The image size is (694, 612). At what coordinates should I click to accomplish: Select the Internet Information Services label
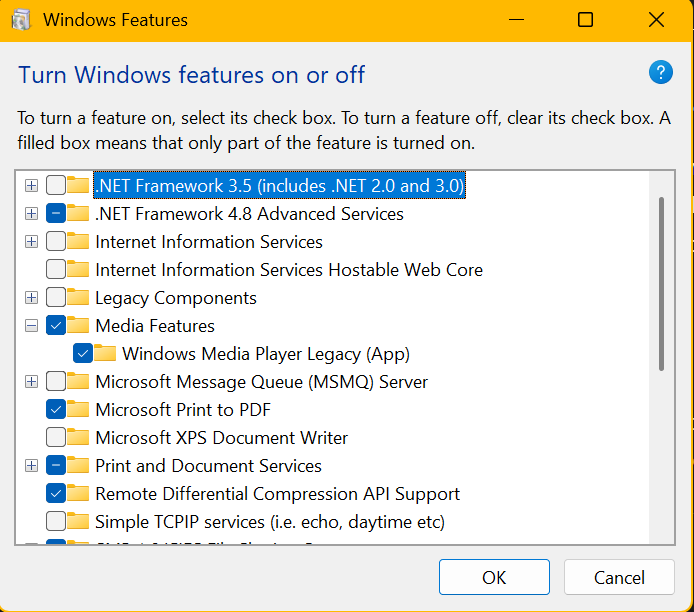tap(209, 242)
